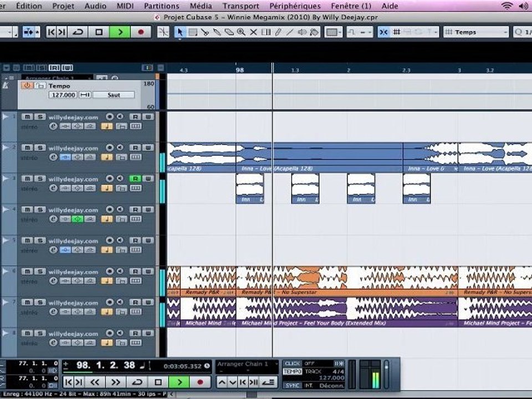This screenshot has height=399, width=532.
Task: Click the toolbar Go to Next Marker button
Action: coord(62,32)
